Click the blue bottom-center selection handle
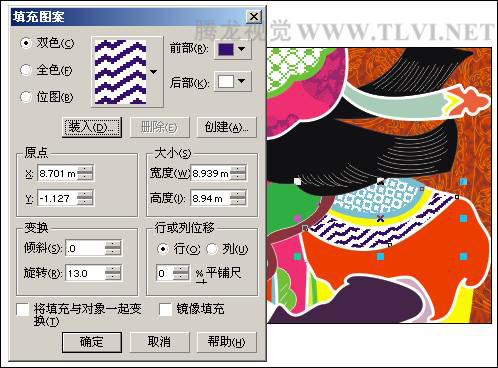Viewport: 498px width, 368px height. [380, 256]
